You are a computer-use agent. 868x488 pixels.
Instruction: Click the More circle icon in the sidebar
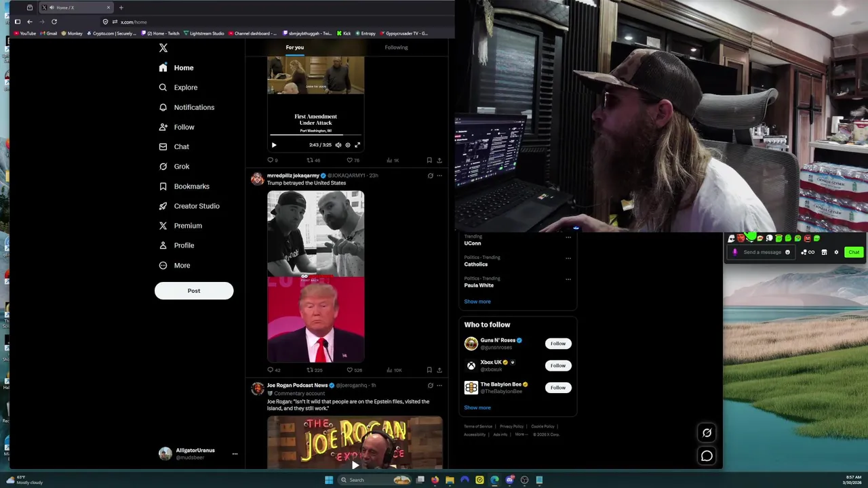(163, 266)
